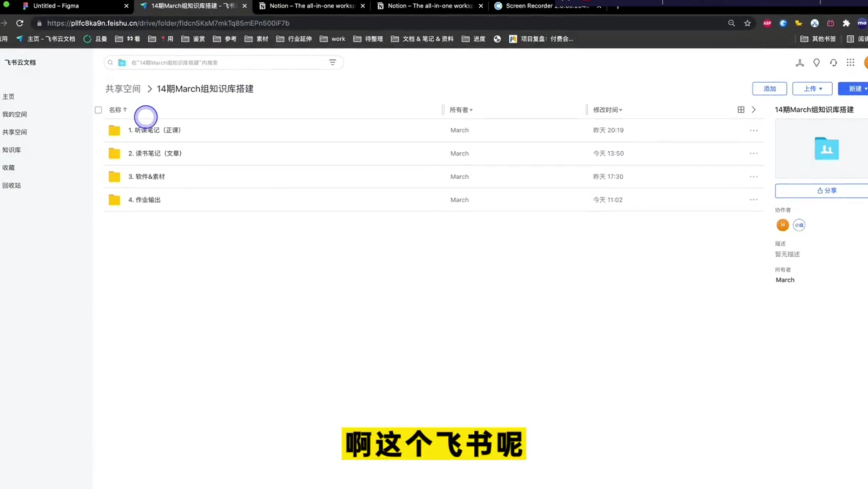
Task: Click the template center icon in top bar
Action: 800,63
